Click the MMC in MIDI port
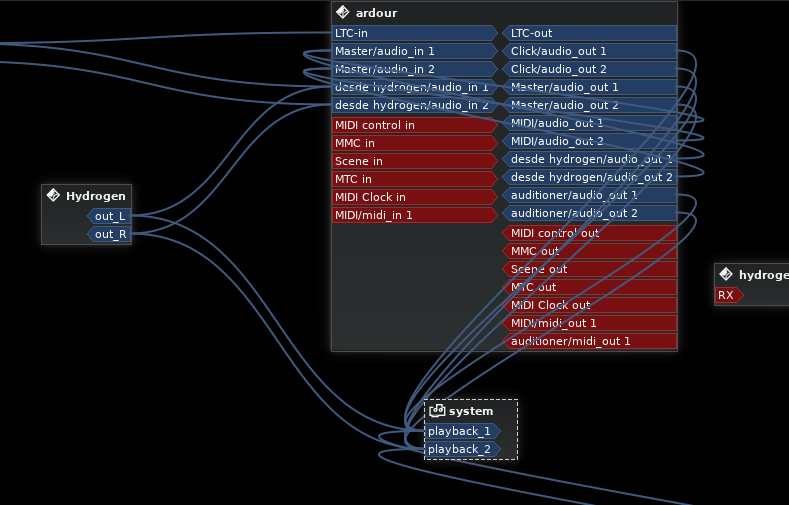Image resolution: width=789 pixels, height=505 pixels. click(x=413, y=143)
